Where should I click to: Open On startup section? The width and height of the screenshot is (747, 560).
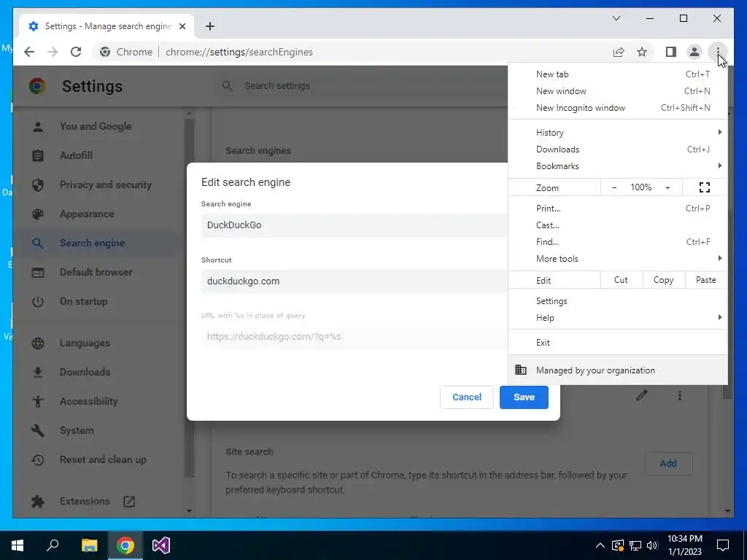click(83, 301)
